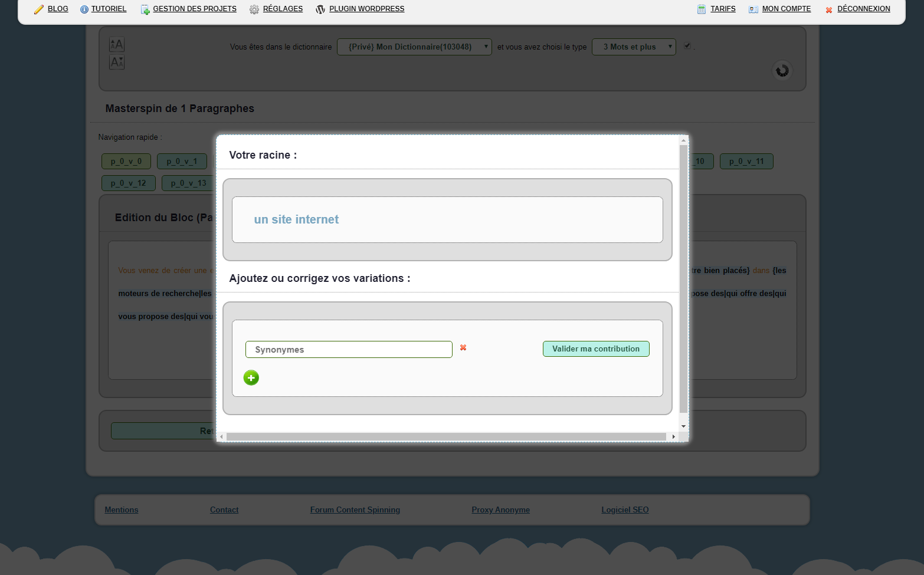
Task: Click the Synonymes input field
Action: point(349,349)
